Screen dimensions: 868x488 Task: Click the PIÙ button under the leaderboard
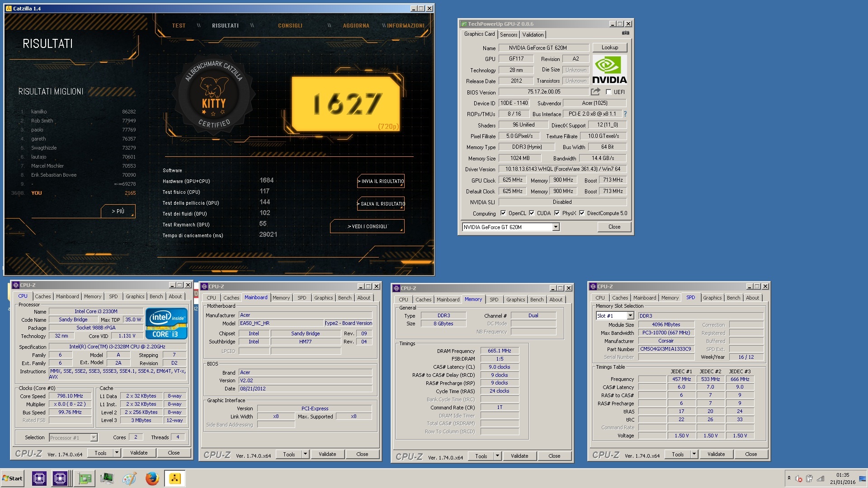pos(118,211)
